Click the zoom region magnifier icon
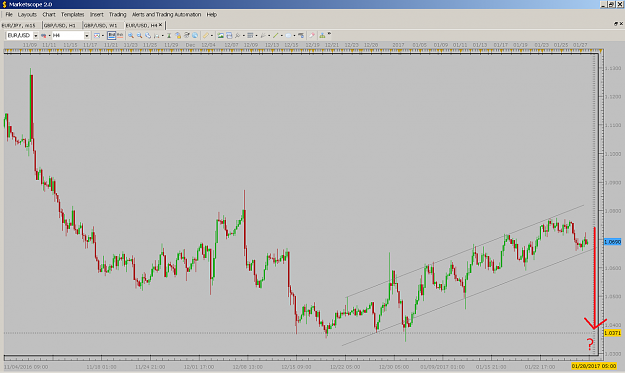 148,35
